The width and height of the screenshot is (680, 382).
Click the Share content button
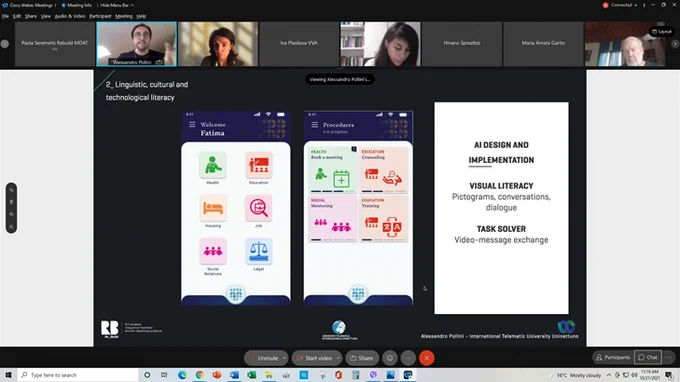[x=361, y=358]
